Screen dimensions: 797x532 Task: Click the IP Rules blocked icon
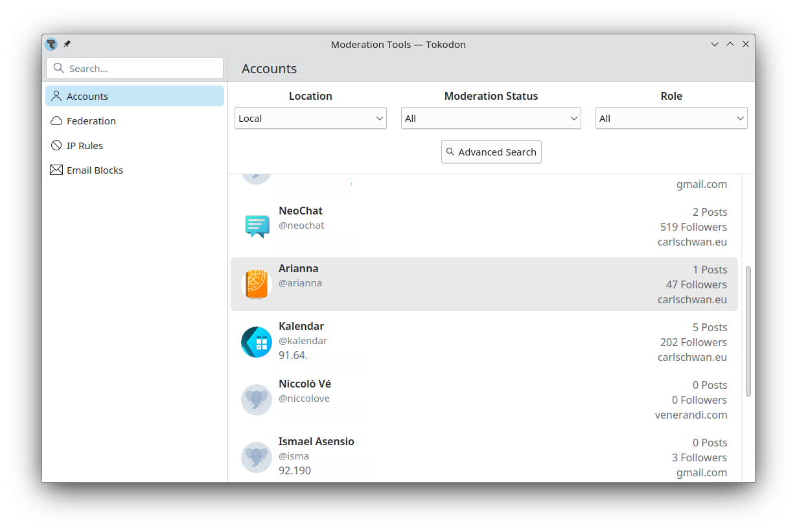[x=56, y=146]
